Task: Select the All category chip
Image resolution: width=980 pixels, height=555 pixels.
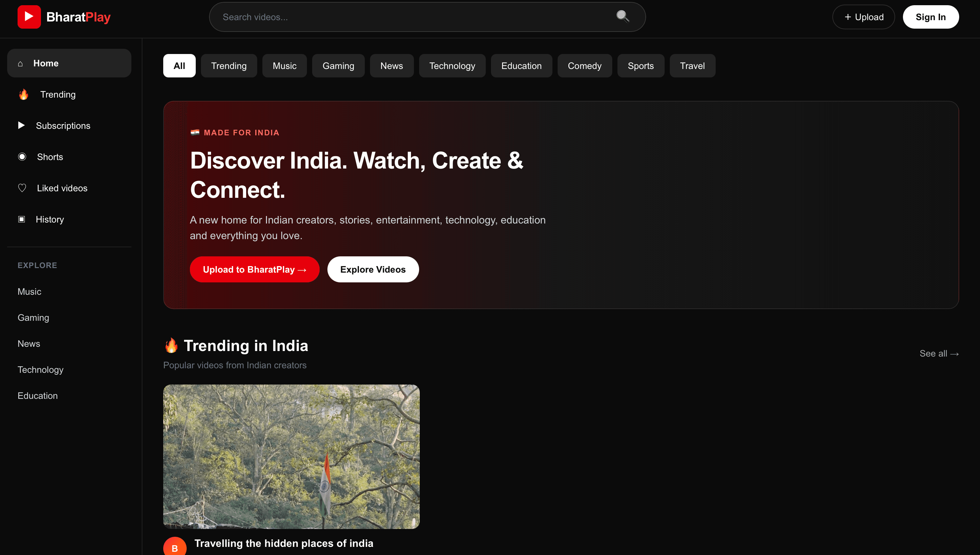Action: point(179,66)
